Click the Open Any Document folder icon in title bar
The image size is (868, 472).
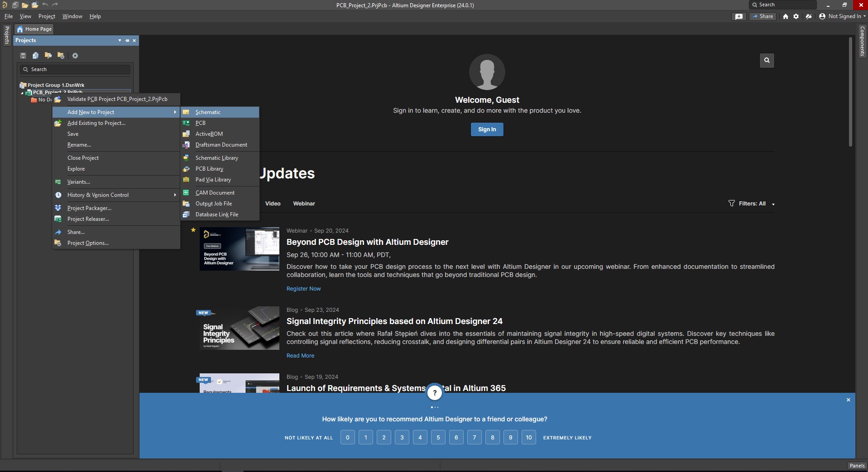[x=25, y=5]
